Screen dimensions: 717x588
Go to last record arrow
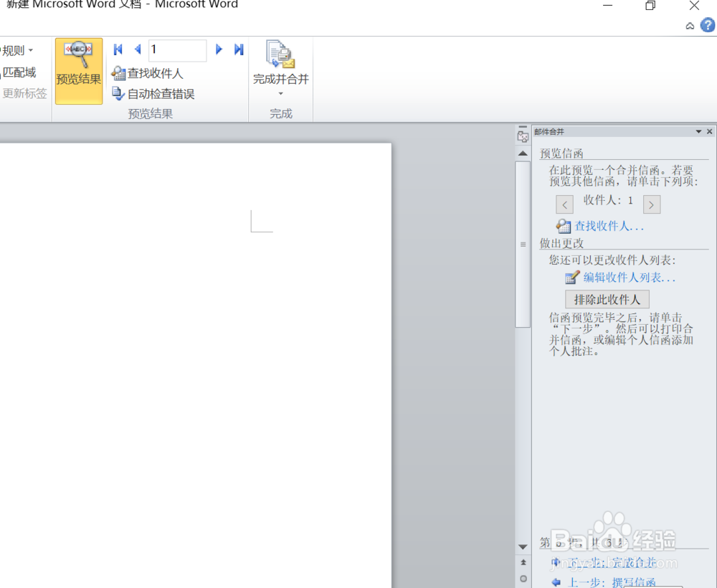[x=239, y=49]
